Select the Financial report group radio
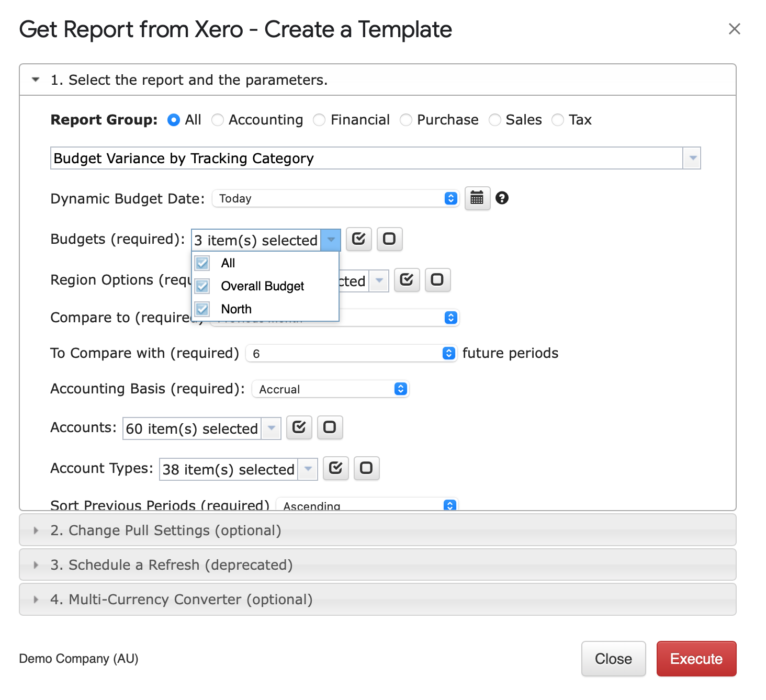766x700 pixels. point(319,120)
